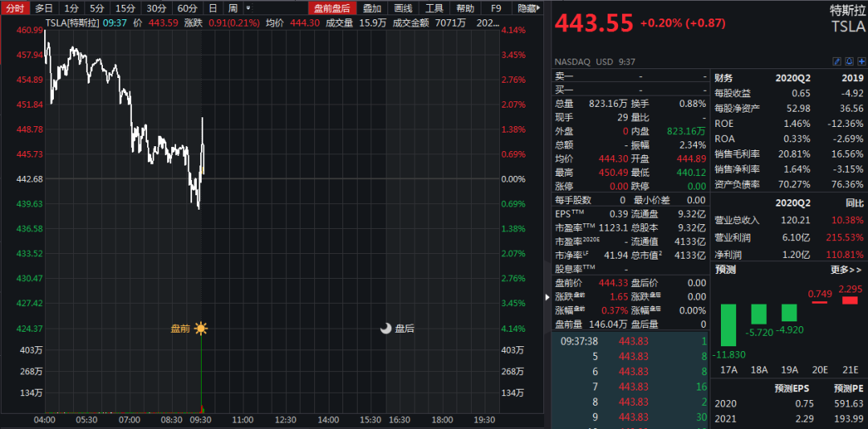Select the 15分 period tab
868x429 pixels.
[125, 8]
